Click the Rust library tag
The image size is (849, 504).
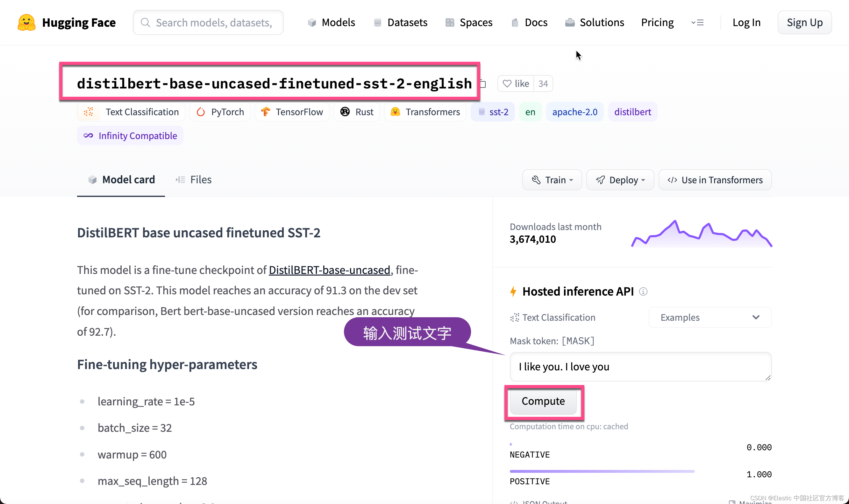click(x=357, y=112)
